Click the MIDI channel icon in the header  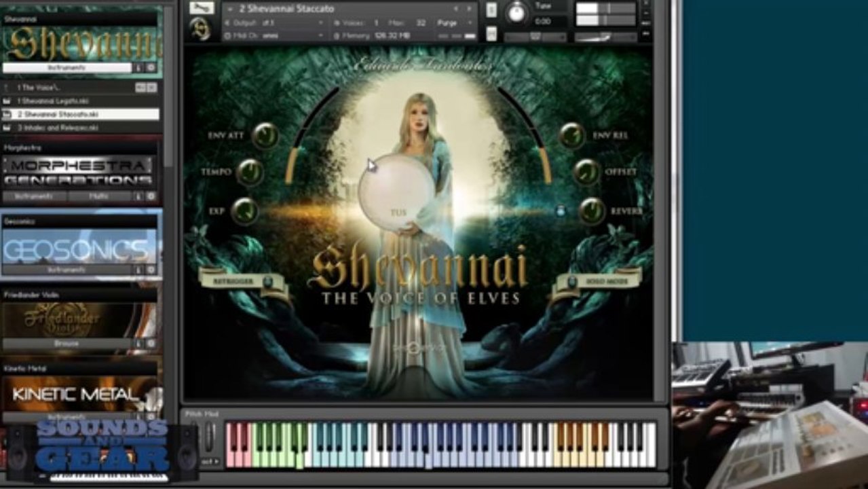(x=227, y=35)
